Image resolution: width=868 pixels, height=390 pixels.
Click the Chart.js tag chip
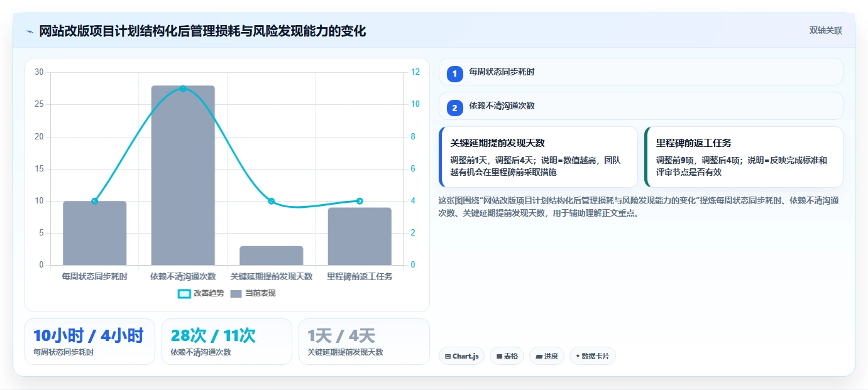[461, 356]
